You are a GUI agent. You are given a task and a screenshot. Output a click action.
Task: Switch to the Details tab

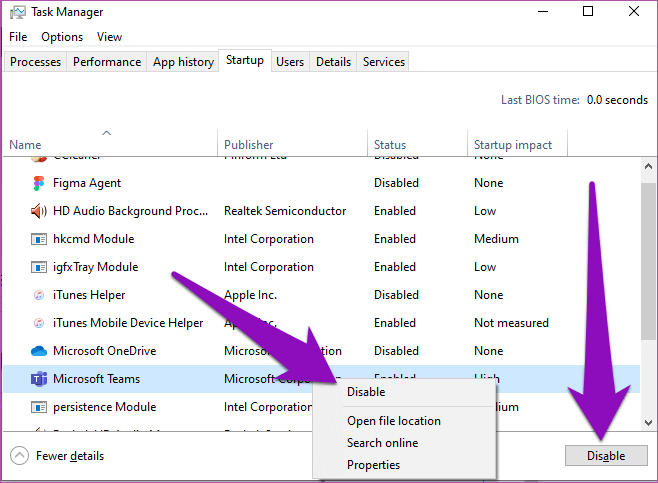[333, 62]
